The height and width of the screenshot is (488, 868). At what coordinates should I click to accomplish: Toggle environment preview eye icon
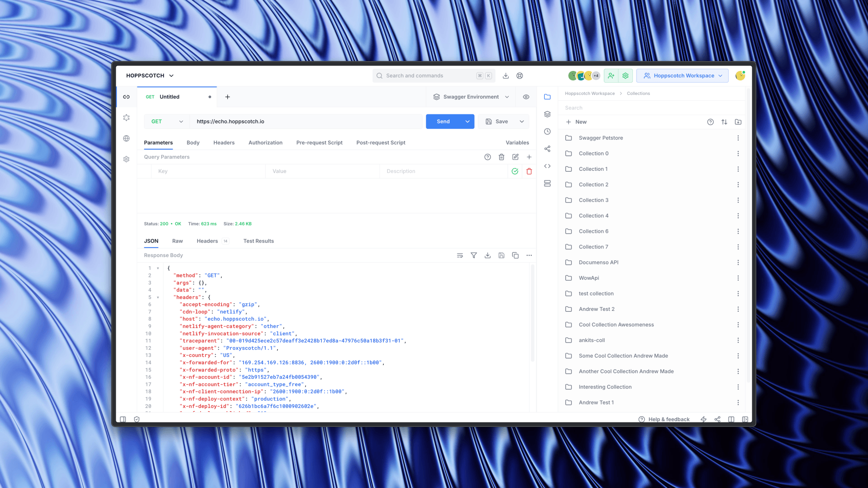(526, 97)
